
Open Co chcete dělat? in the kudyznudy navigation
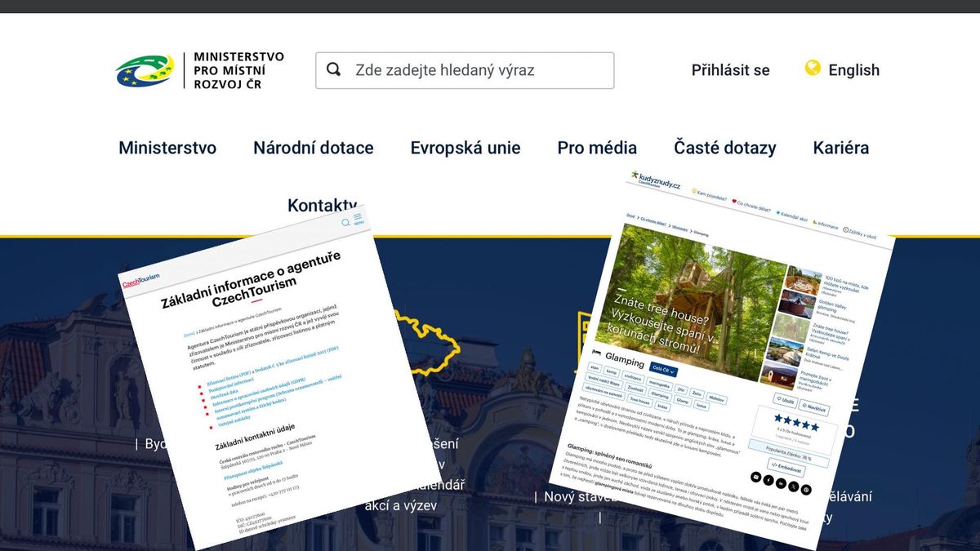(x=752, y=204)
